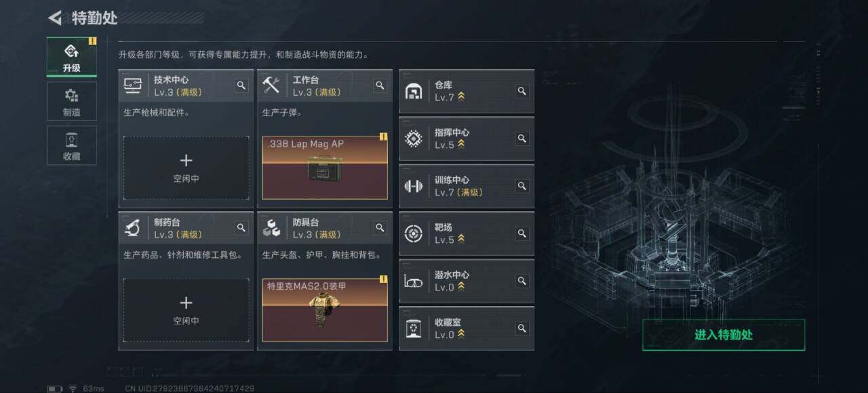Image resolution: width=868 pixels, height=393 pixels.
Task: Add production in idle 制药台 slot
Action: pyautogui.click(x=186, y=310)
